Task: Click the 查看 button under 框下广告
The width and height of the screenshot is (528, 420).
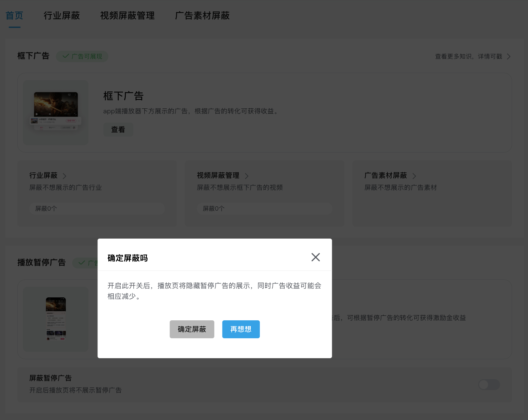Action: pos(118,130)
